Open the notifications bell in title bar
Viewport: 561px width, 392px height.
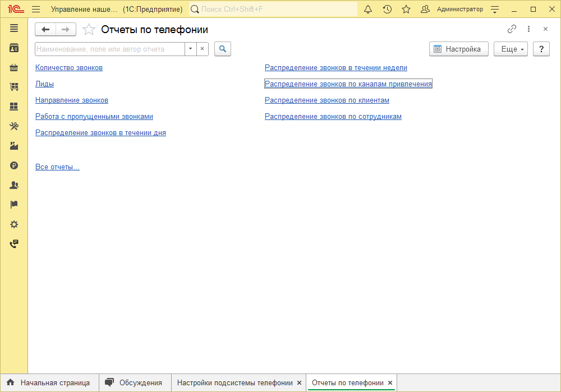368,10
